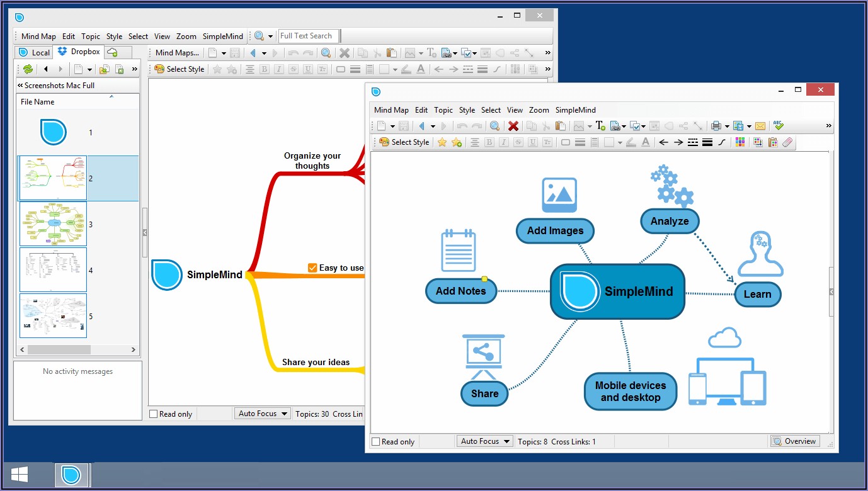
Task: Select file thumbnail number 3
Action: (x=53, y=224)
